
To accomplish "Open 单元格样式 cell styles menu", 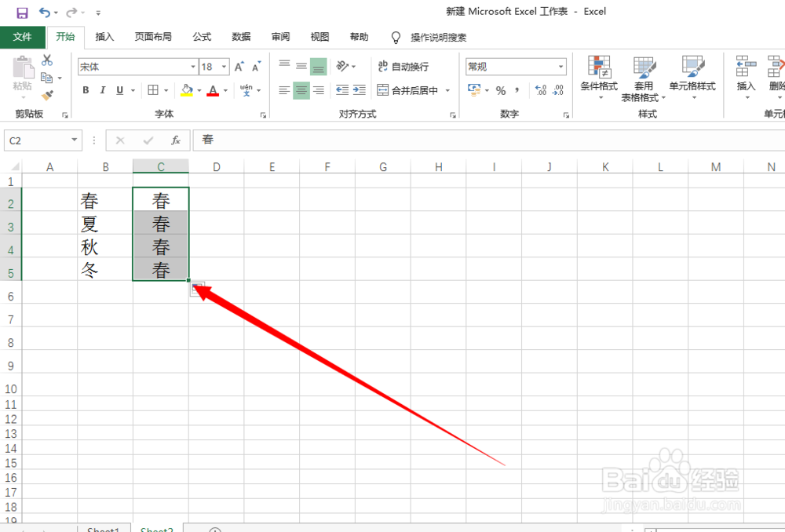I will point(692,78).
